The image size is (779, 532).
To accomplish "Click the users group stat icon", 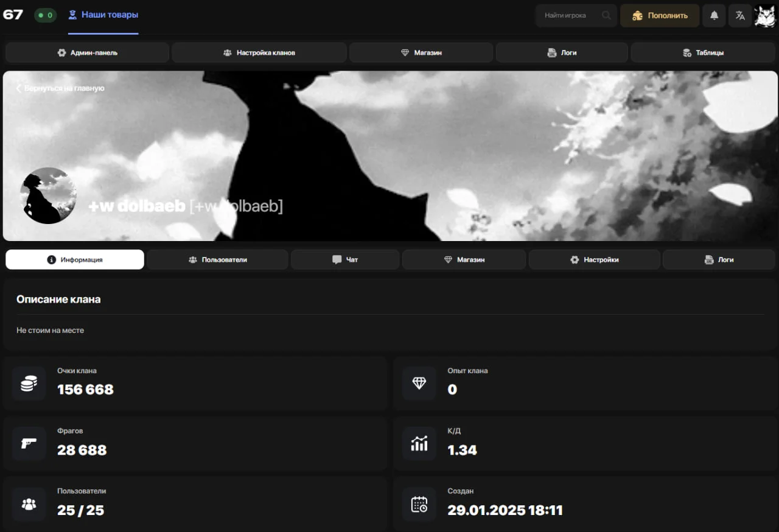I will click(x=29, y=504).
